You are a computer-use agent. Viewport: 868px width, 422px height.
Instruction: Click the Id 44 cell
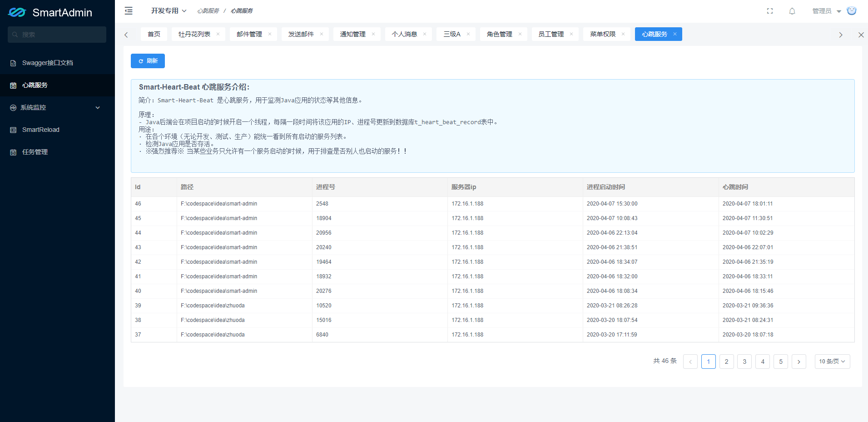154,233
